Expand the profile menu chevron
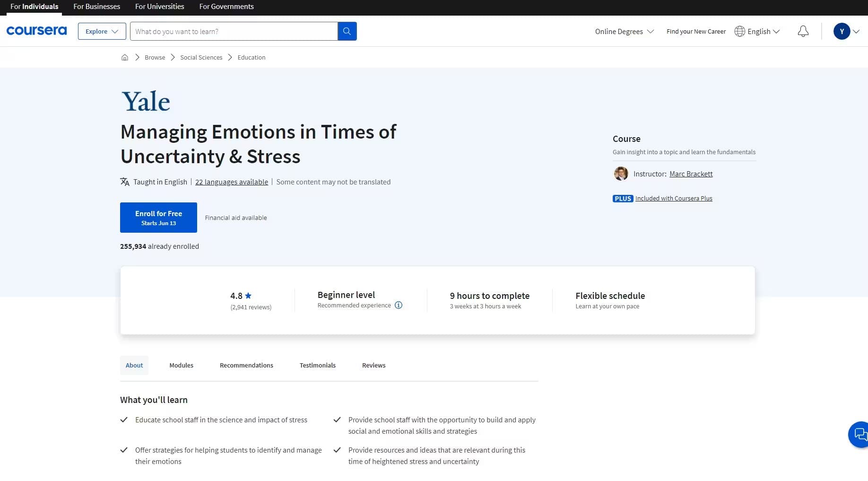 856,31
